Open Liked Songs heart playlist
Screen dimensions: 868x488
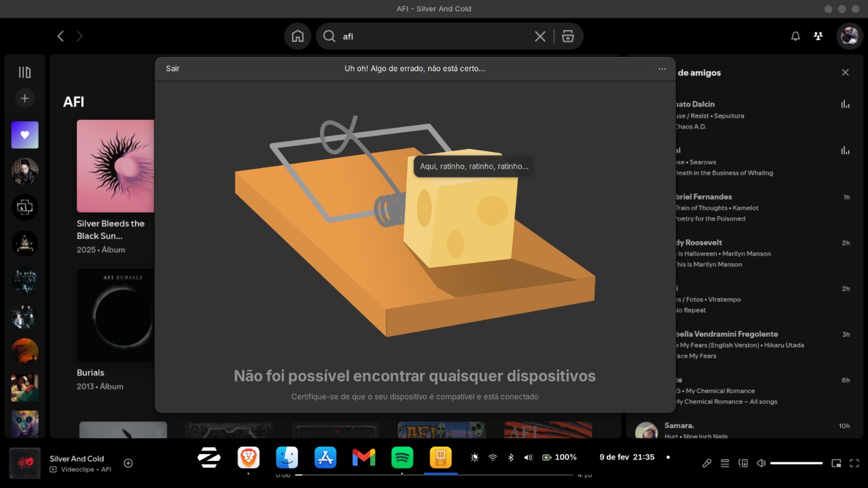click(24, 135)
